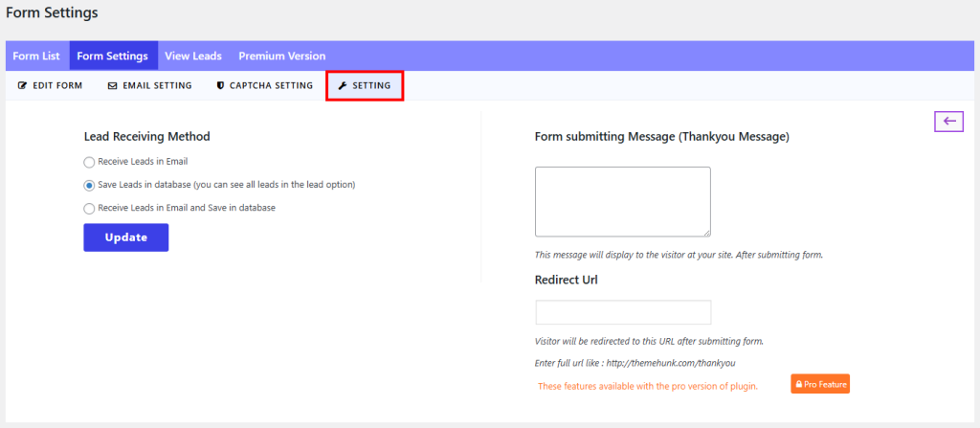
Task: Open the CAPTCHA SETTING sub-tab
Action: (x=264, y=86)
